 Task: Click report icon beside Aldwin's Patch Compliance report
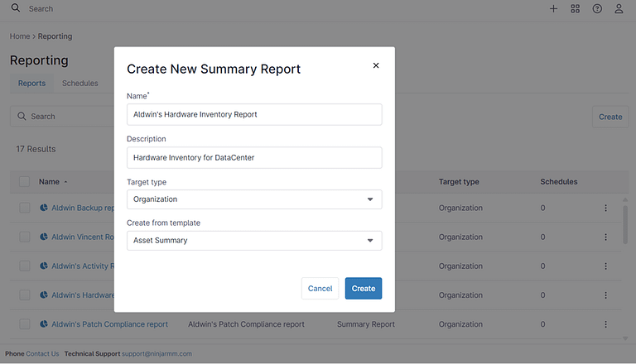coord(44,323)
